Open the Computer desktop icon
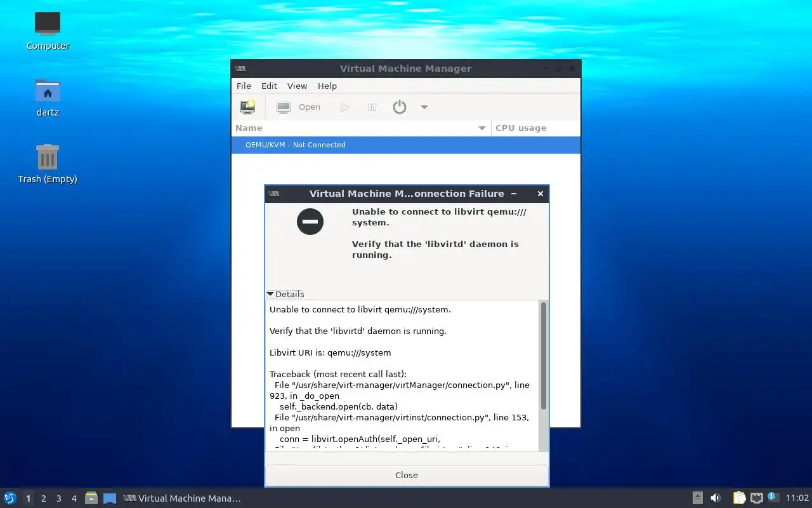This screenshot has width=812, height=508. point(48,31)
